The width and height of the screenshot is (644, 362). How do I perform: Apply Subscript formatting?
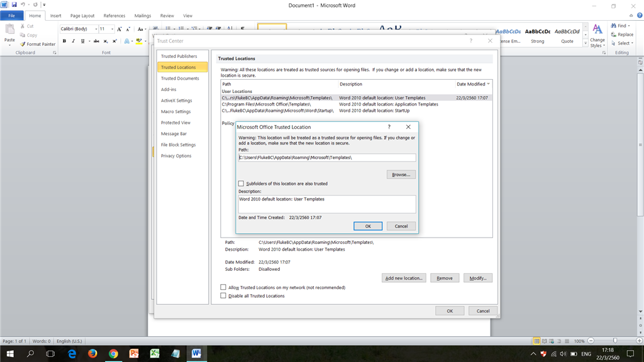point(106,41)
